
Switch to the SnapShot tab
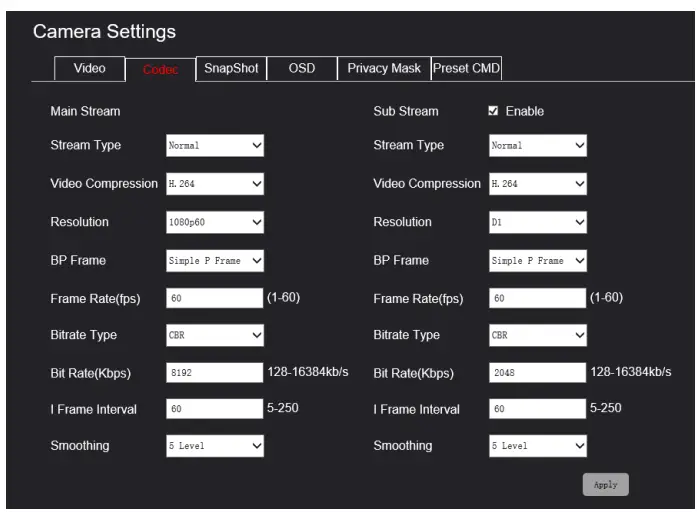[231, 68]
